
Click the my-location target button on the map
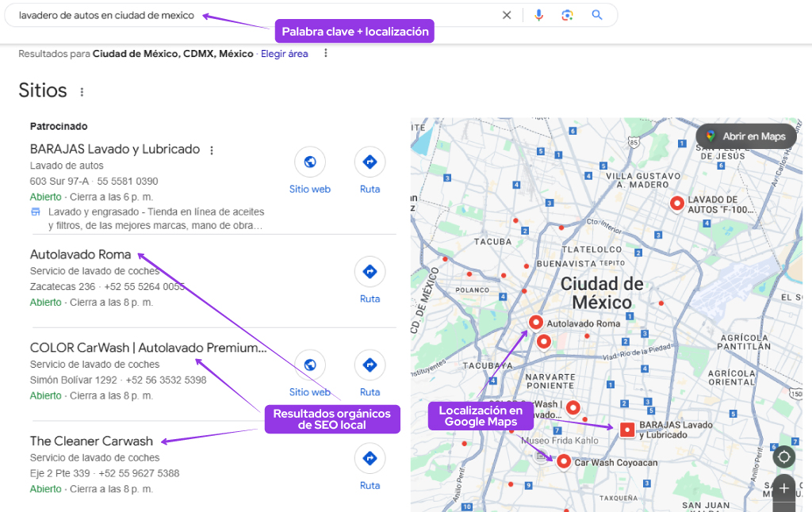[784, 457]
